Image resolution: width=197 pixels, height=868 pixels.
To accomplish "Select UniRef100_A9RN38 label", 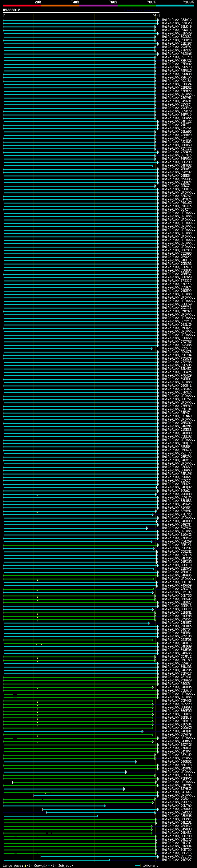I will click(x=177, y=74).
